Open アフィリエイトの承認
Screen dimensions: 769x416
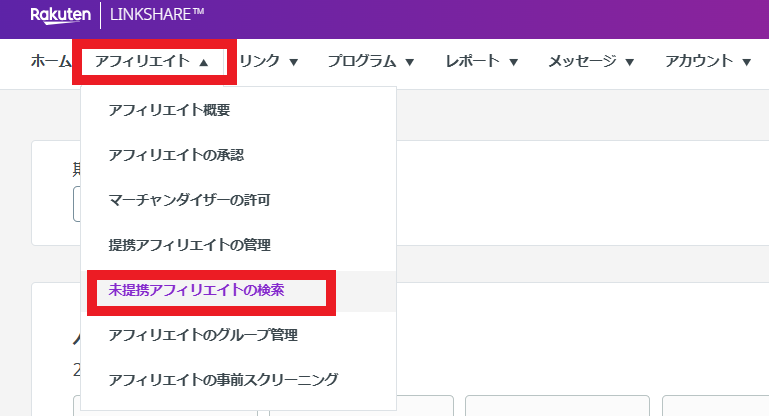(x=176, y=155)
